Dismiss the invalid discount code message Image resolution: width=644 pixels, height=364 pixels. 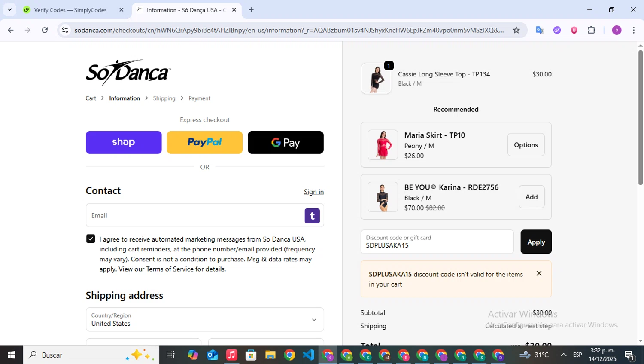tap(539, 273)
